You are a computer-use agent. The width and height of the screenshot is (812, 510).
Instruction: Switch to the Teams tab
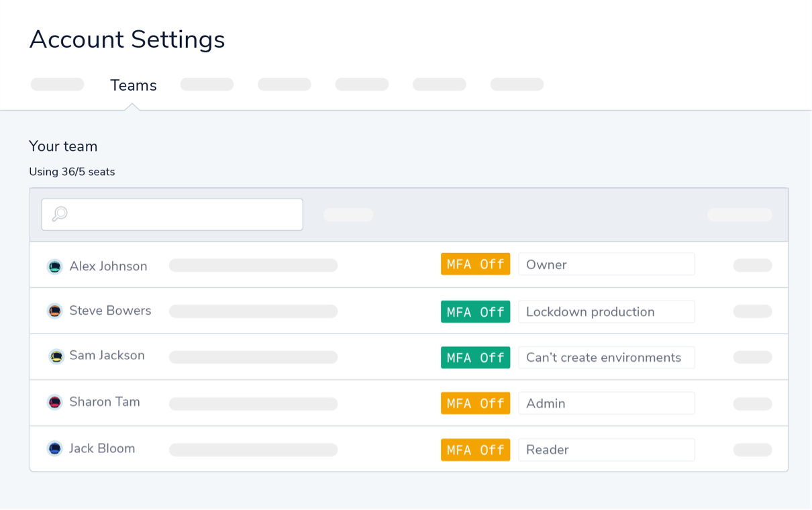pyautogui.click(x=133, y=85)
